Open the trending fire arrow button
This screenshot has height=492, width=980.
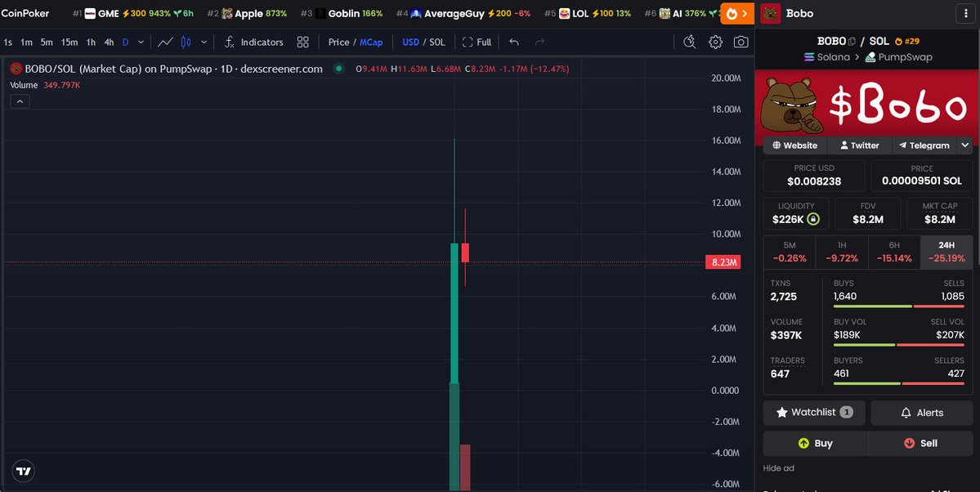coord(737,13)
